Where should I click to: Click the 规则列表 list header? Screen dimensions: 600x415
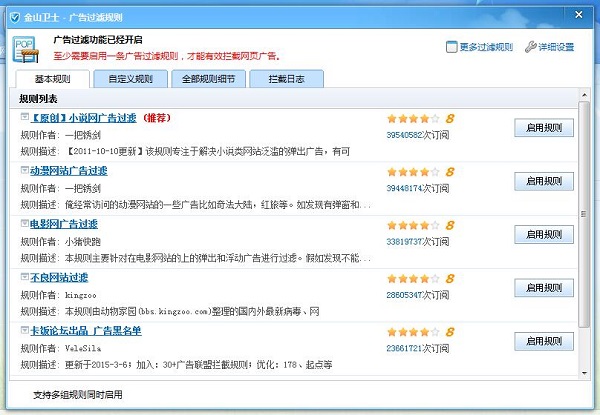point(294,99)
